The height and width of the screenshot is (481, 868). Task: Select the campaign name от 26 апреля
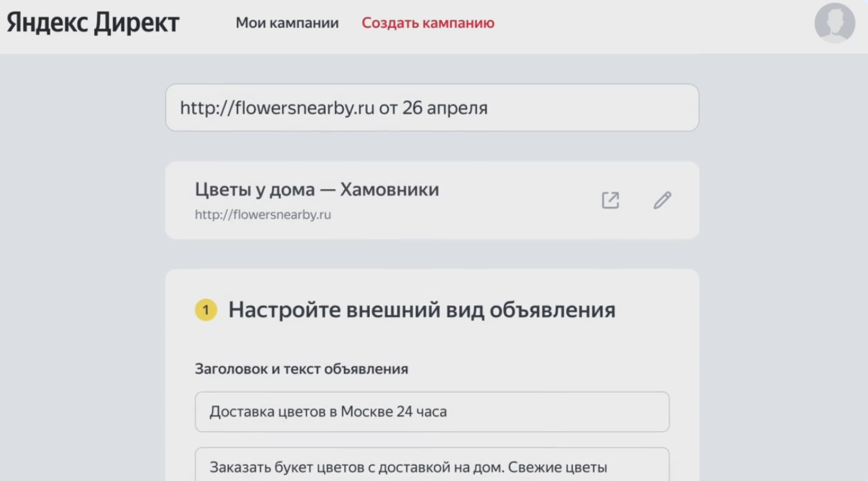(432, 107)
